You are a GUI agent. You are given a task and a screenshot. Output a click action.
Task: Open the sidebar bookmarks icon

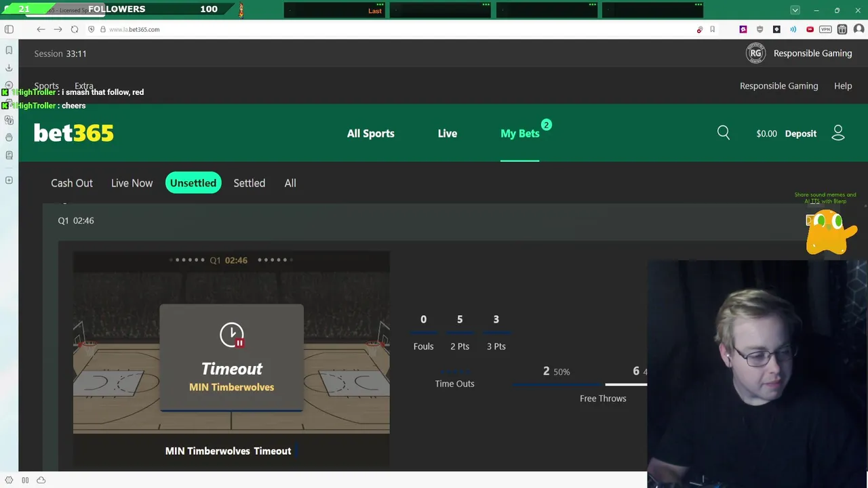click(9, 50)
